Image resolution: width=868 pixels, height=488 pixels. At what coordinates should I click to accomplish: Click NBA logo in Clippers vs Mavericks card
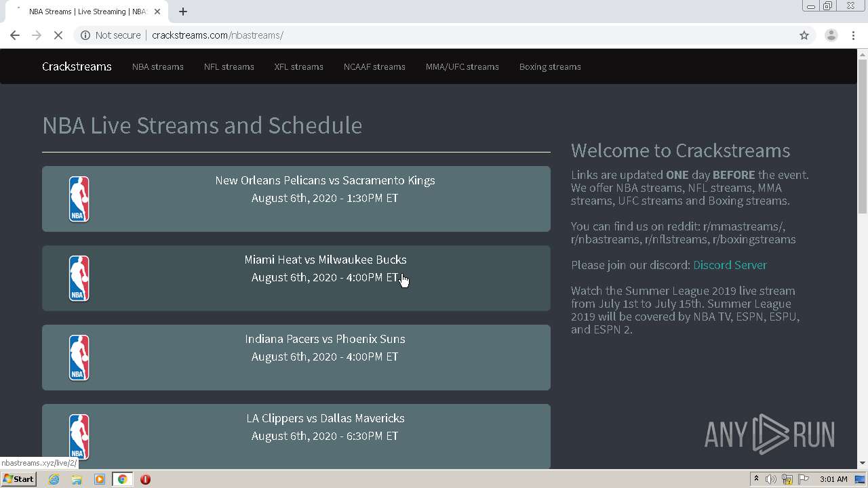tap(79, 437)
